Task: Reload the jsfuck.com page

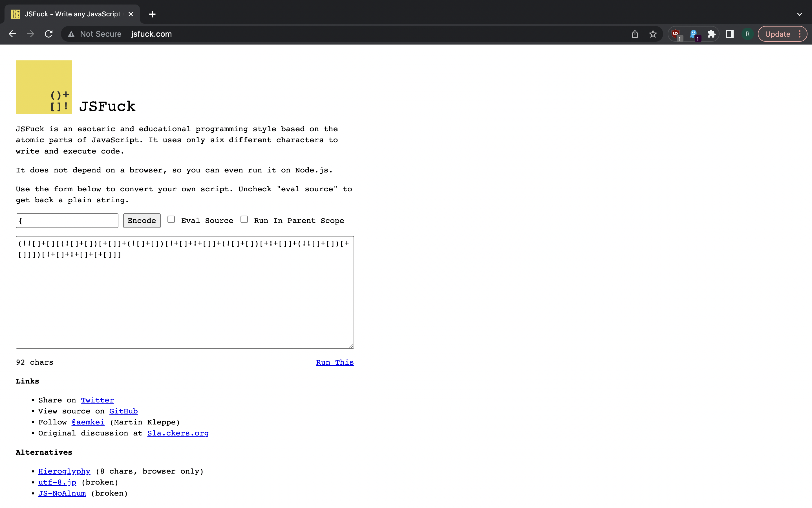Action: coord(49,34)
